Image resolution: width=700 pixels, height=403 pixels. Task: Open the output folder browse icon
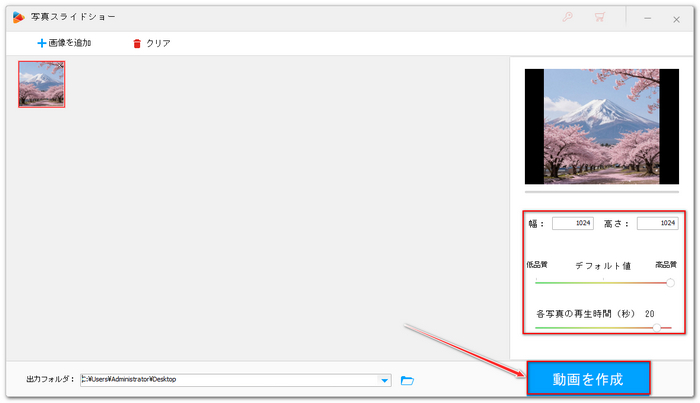click(x=407, y=380)
